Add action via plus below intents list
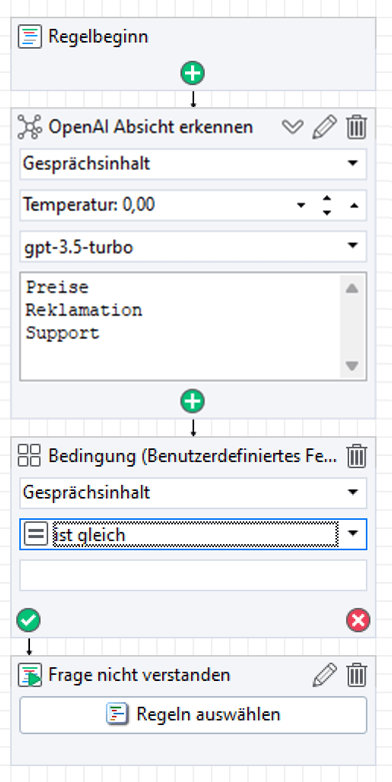392x782 pixels. coord(193,401)
